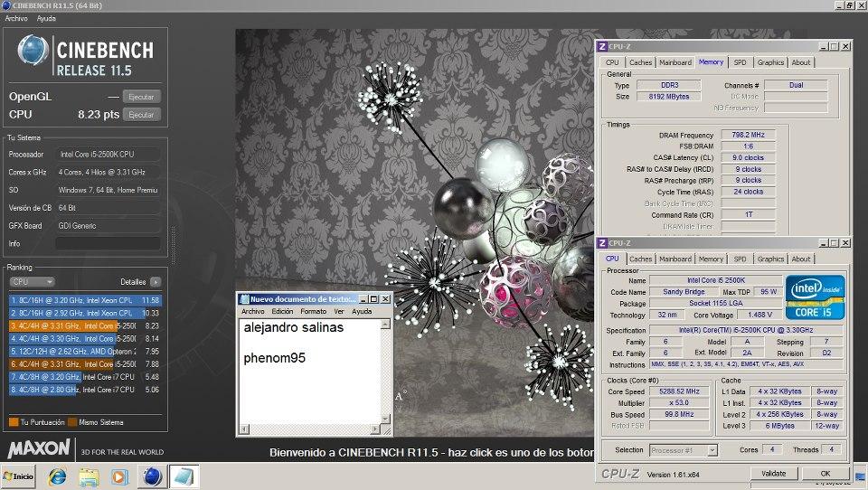Click the lower CPU-Z window title icon
868x490 pixels.
(x=602, y=243)
